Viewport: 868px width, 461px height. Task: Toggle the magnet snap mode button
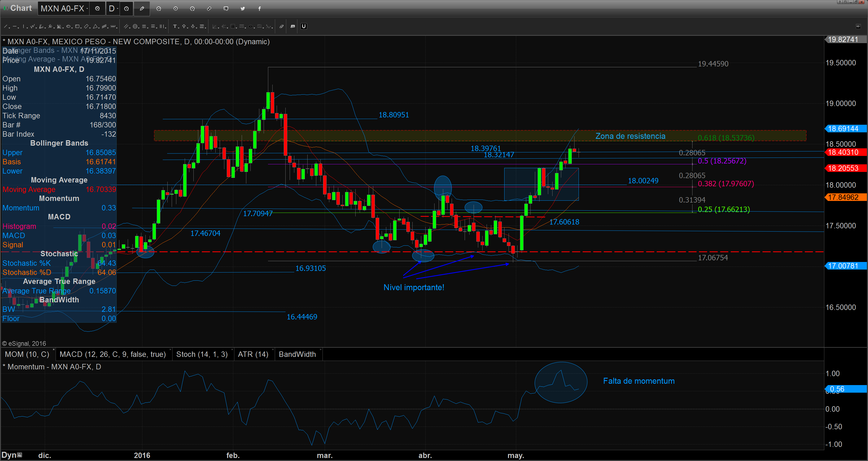[x=304, y=26]
